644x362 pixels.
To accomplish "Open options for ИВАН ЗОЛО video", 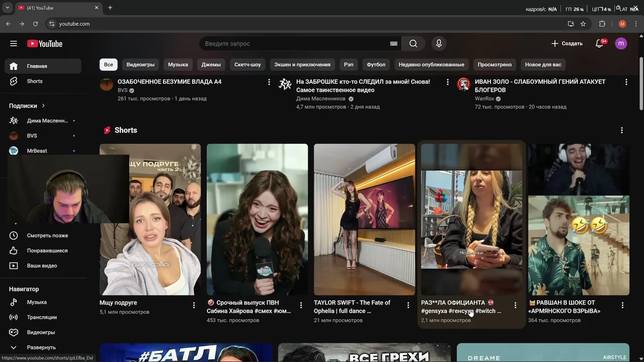I will pyautogui.click(x=626, y=82).
